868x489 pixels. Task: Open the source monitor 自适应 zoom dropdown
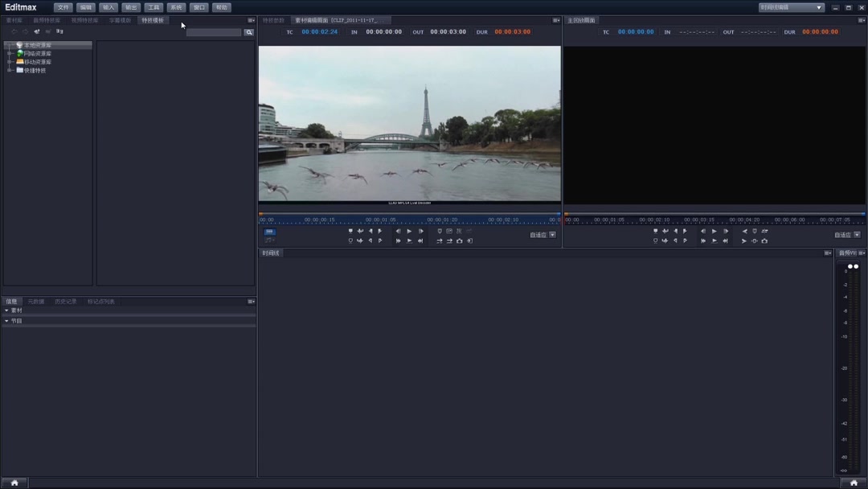(552, 235)
